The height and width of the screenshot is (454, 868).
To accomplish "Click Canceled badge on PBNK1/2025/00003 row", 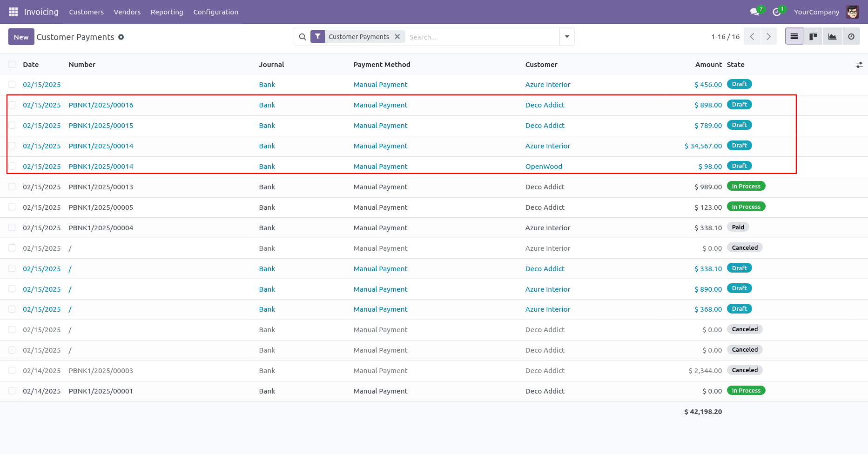I will (x=745, y=370).
